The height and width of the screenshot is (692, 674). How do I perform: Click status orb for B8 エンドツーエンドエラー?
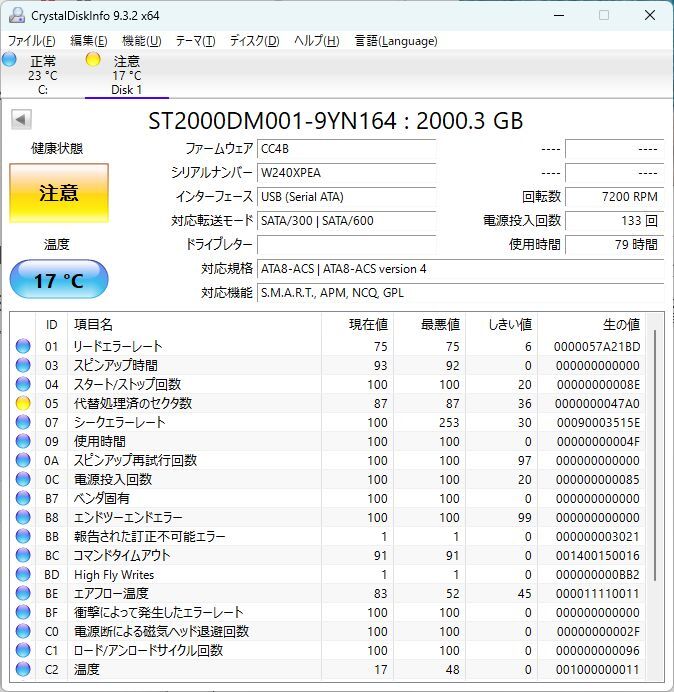click(x=23, y=517)
